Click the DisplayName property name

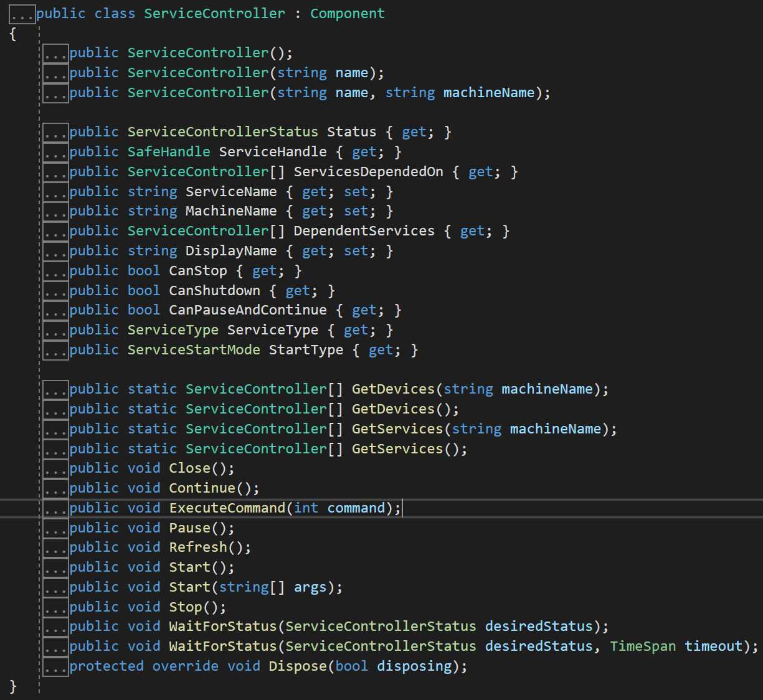coord(231,251)
